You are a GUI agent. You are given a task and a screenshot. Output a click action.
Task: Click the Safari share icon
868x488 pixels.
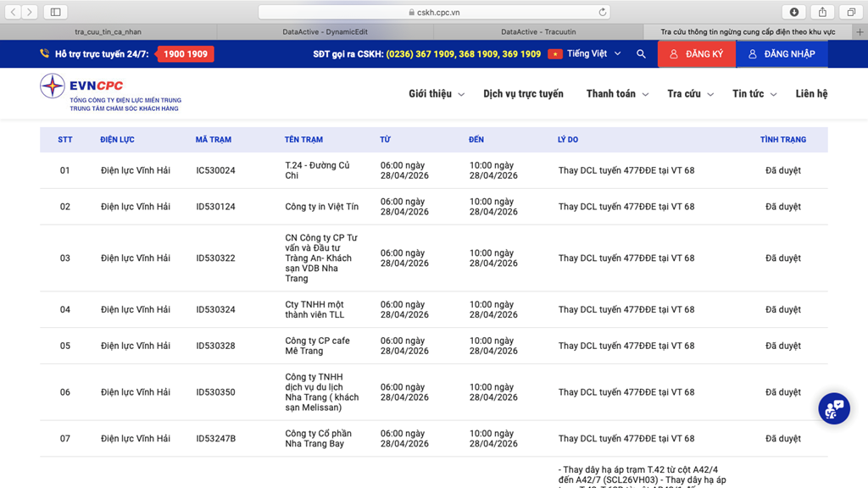[822, 12]
